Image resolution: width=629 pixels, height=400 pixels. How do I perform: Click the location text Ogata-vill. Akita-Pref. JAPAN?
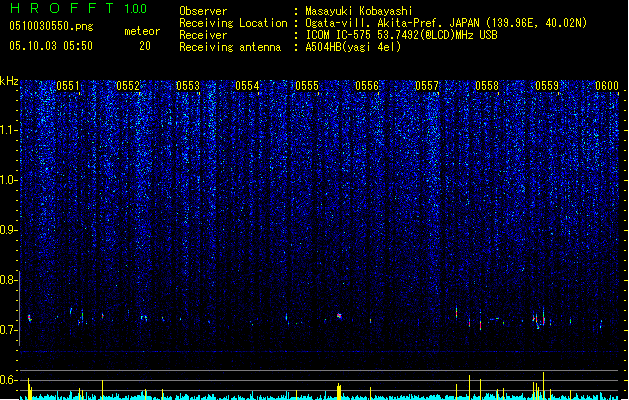tap(392, 23)
